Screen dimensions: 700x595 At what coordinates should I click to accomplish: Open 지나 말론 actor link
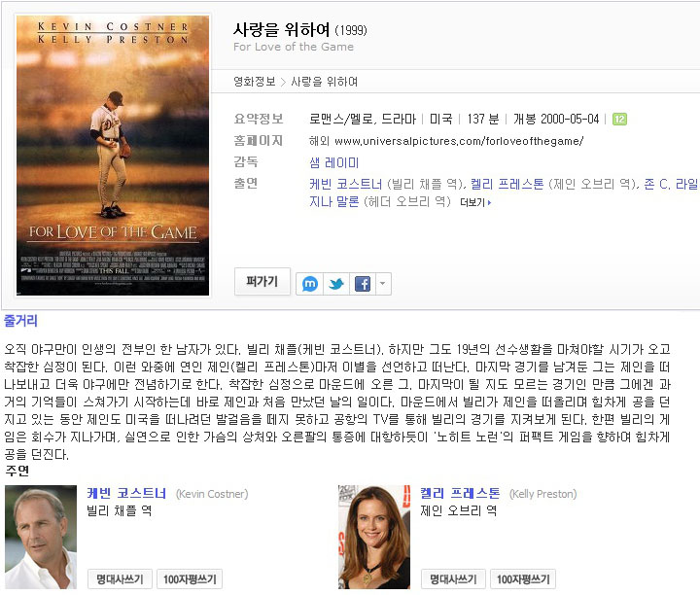333,202
